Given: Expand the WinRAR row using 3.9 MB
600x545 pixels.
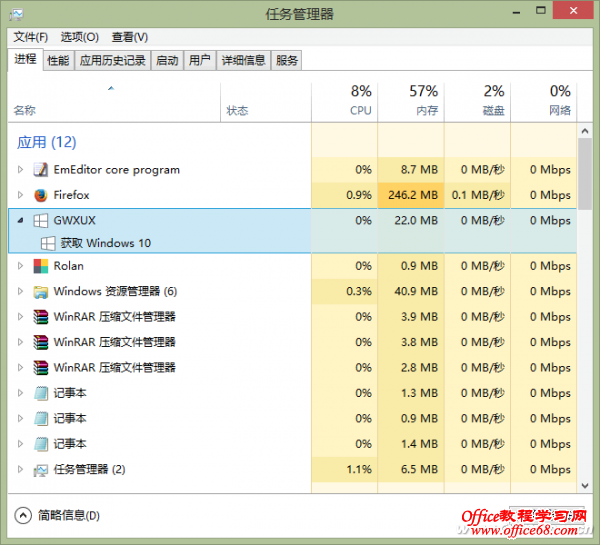Looking at the screenshot, I should 20,317.
